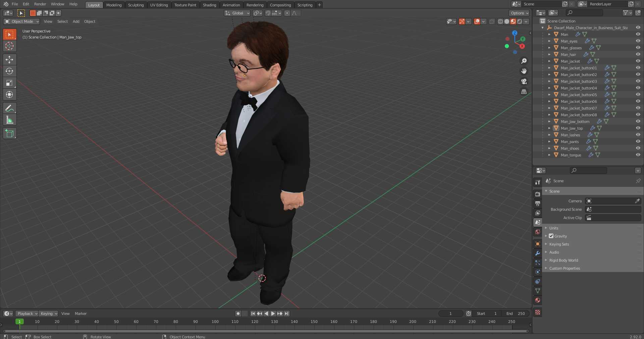This screenshot has height=339, width=644.
Task: Click the outliner filter funnel button
Action: pyautogui.click(x=627, y=13)
